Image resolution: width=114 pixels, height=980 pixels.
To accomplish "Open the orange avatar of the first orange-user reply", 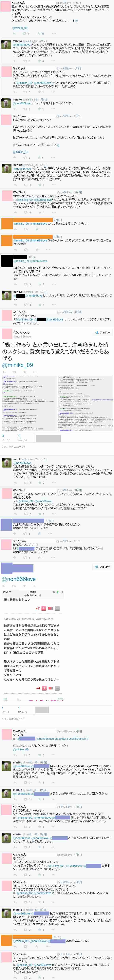I will click(x=7, y=224).
